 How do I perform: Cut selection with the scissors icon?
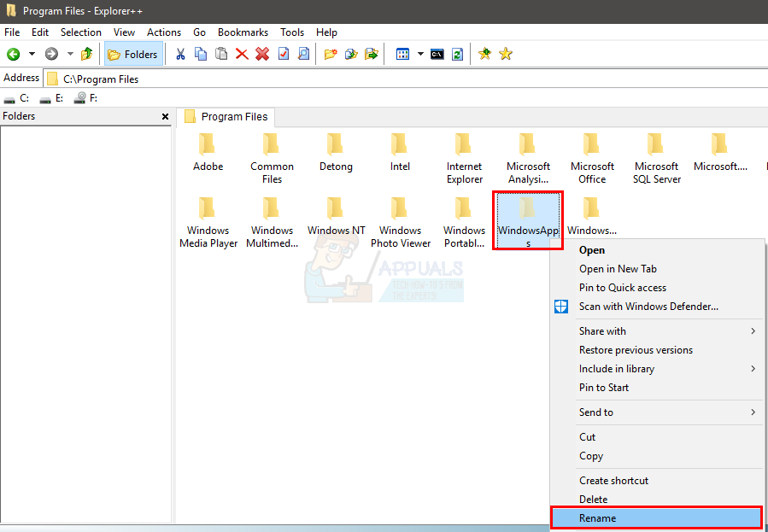pos(180,54)
